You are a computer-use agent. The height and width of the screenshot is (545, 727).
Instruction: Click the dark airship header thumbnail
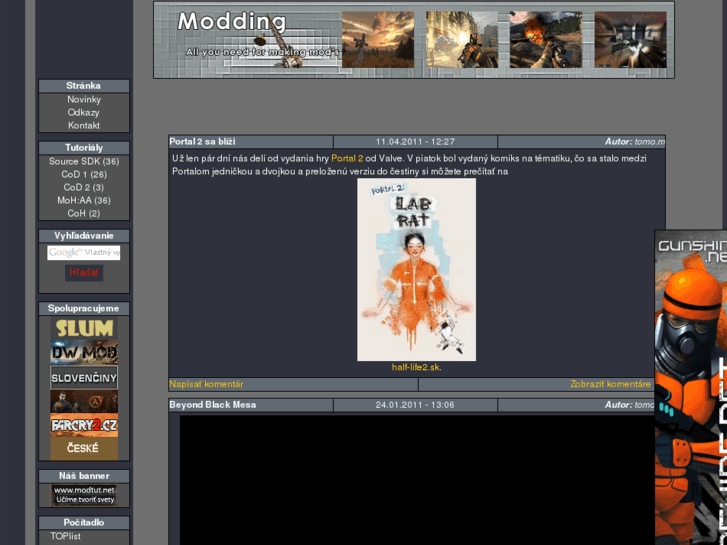[x=631, y=39]
